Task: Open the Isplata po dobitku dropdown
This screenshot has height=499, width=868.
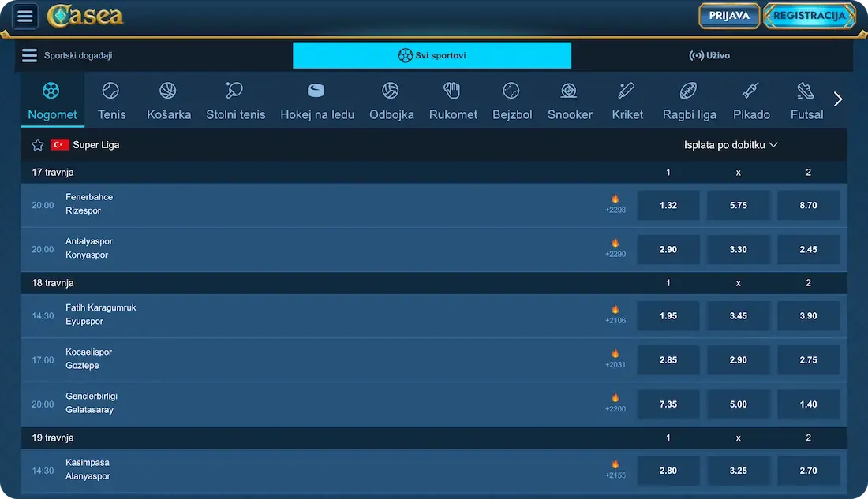Action: point(731,145)
